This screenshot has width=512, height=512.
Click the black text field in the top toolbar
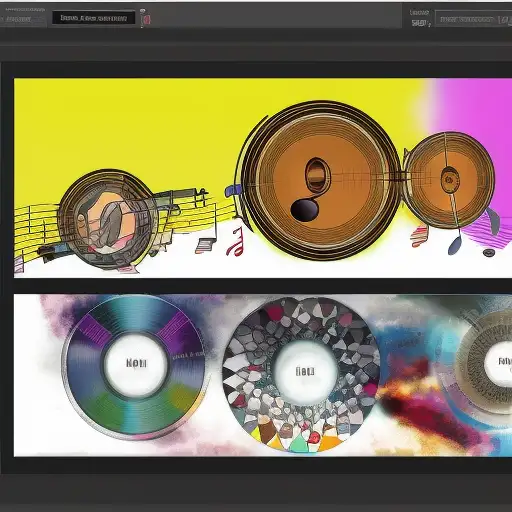pos(94,18)
